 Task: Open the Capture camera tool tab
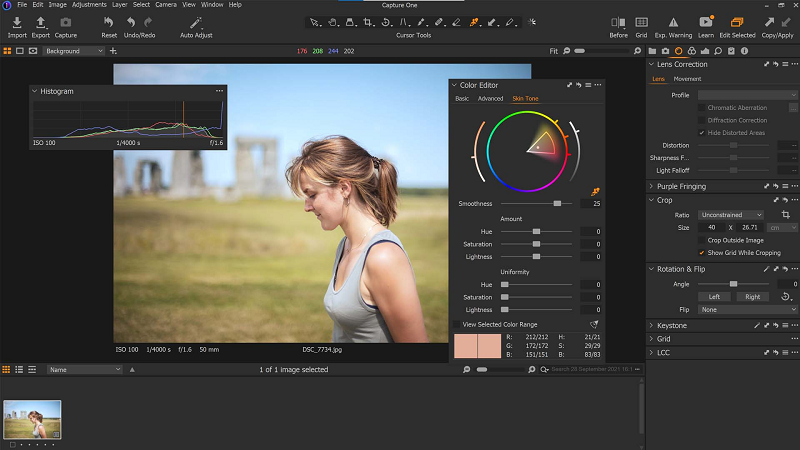coord(665,51)
